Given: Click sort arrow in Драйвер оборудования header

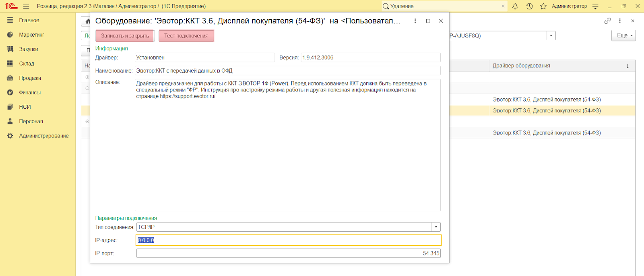Looking at the screenshot, I should point(627,66).
